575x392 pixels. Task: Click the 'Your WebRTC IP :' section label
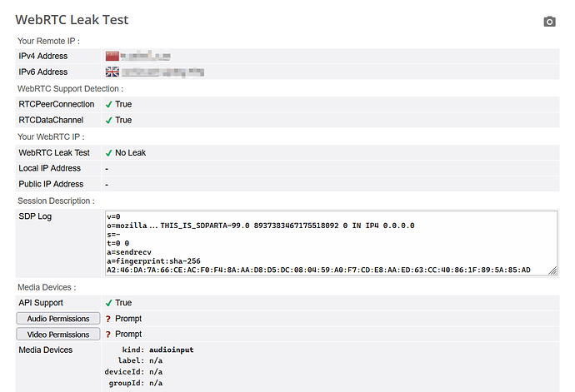[x=51, y=136]
